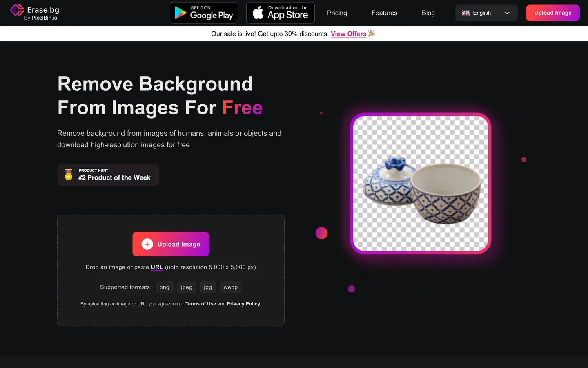The image size is (588, 368).
Task: Click the png format tag
Action: click(165, 287)
